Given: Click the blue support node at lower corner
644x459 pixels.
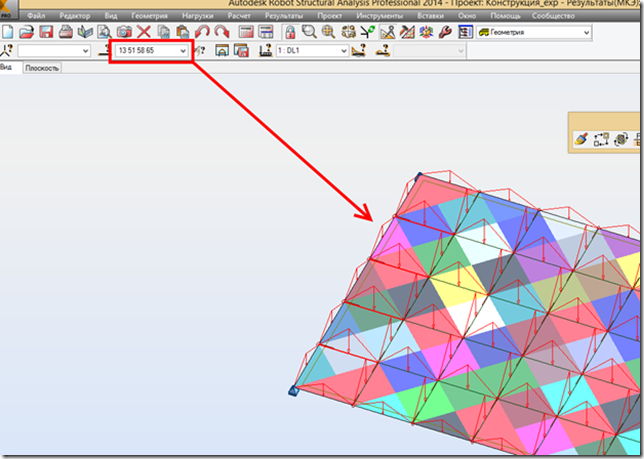Looking at the screenshot, I should click(293, 390).
